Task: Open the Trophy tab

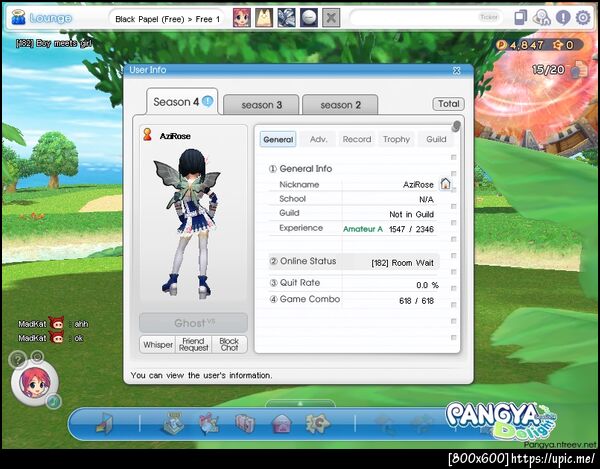Action: (x=396, y=139)
